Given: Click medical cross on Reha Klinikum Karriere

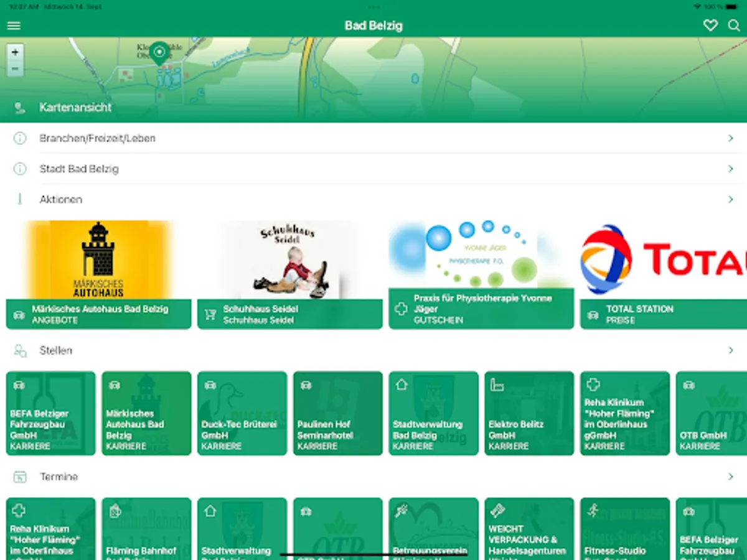Looking at the screenshot, I should point(593,385).
